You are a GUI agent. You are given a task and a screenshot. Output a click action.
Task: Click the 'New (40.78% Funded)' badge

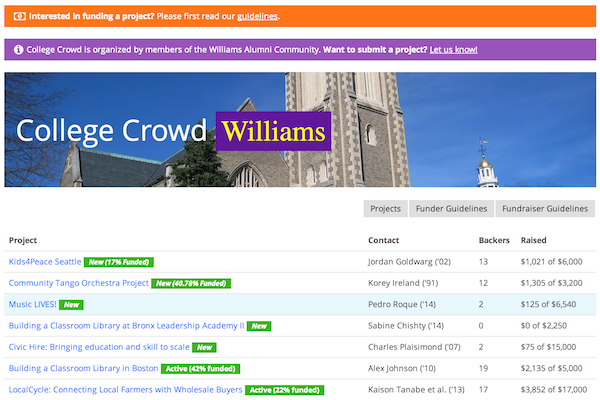click(191, 284)
